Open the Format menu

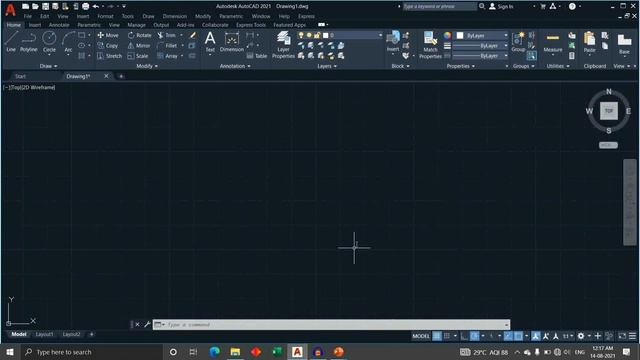click(x=105, y=16)
